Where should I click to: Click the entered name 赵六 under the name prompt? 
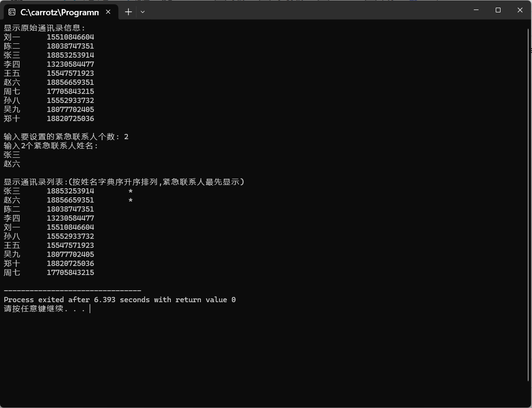point(12,164)
